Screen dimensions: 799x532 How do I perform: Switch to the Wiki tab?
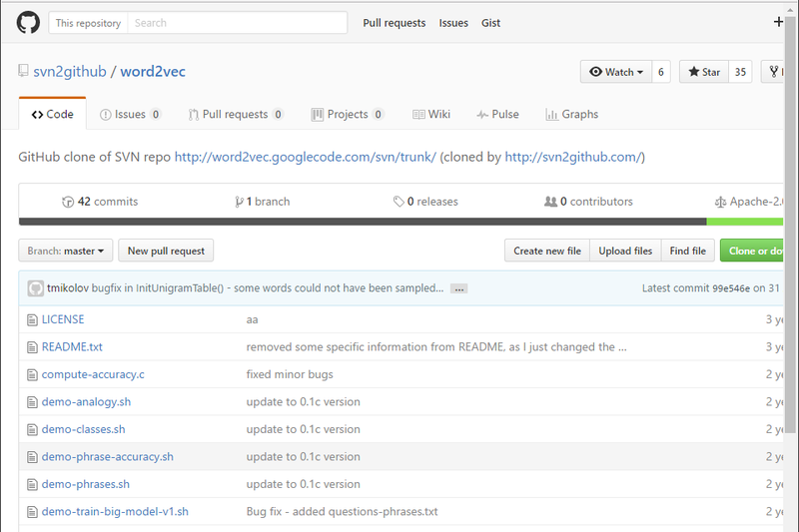coord(431,114)
